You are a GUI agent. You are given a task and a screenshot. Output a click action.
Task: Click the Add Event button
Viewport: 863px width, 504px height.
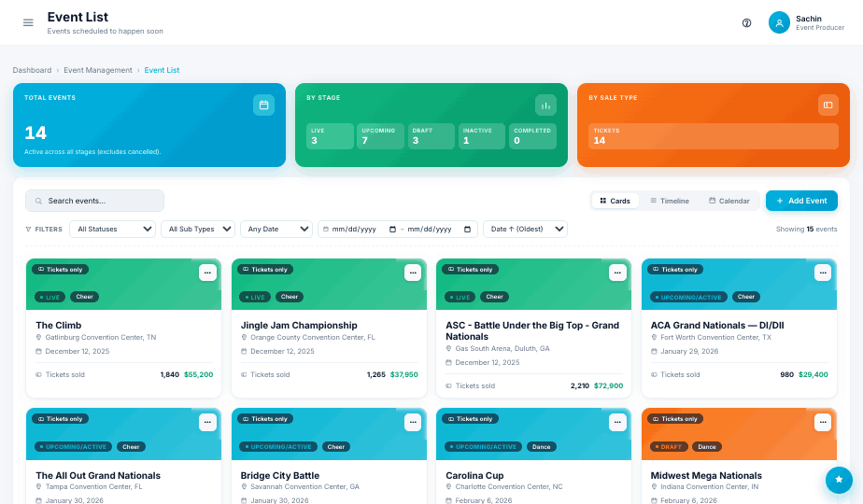click(801, 201)
